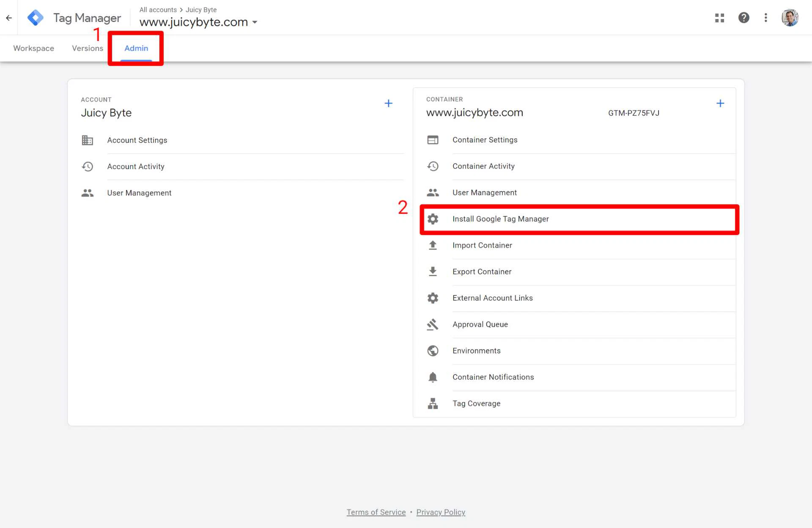This screenshot has width=812, height=528.
Task: Click the Install Google Tag Manager gear icon
Action: coord(433,219)
